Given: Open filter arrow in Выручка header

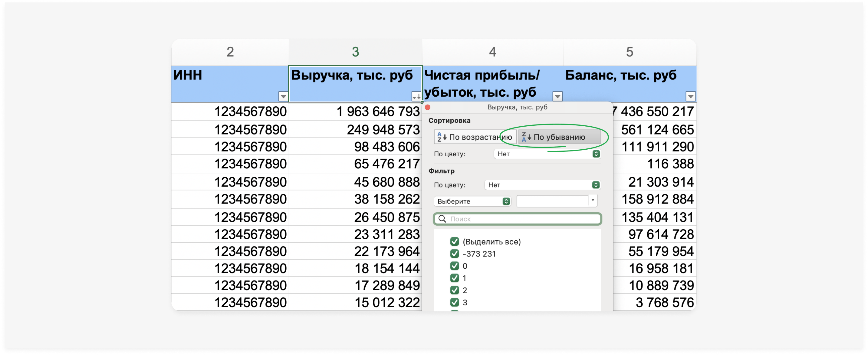Looking at the screenshot, I should coord(416,96).
